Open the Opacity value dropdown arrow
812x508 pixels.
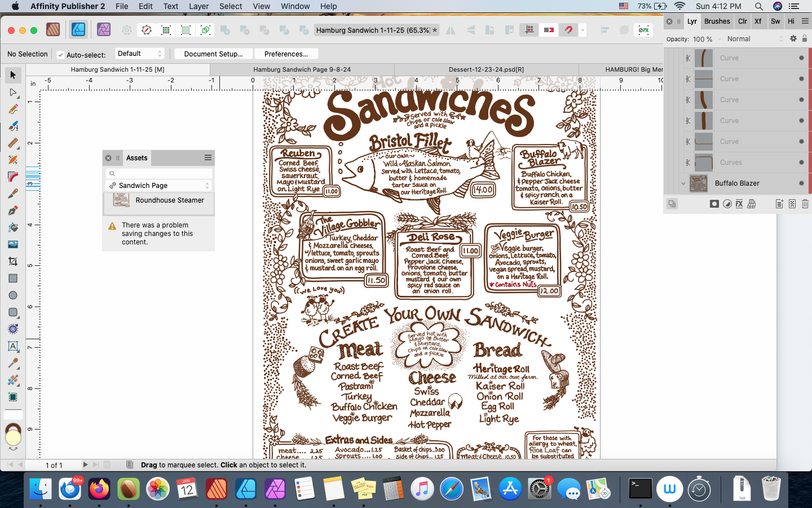720,39
